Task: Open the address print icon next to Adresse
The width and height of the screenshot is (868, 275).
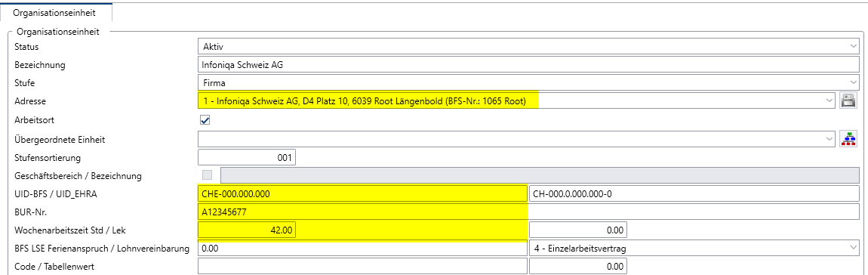Action: 848,101
